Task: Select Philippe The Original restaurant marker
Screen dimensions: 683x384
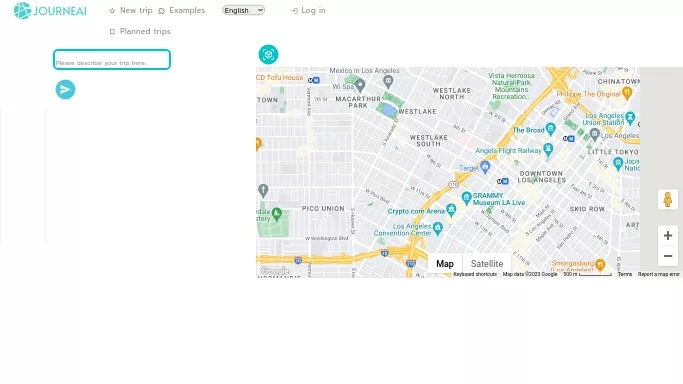Action: [x=627, y=93]
